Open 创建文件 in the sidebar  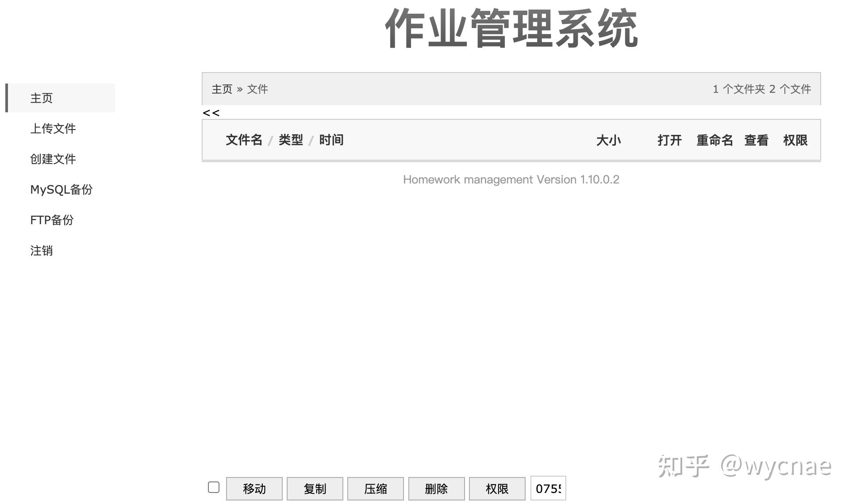[53, 159]
